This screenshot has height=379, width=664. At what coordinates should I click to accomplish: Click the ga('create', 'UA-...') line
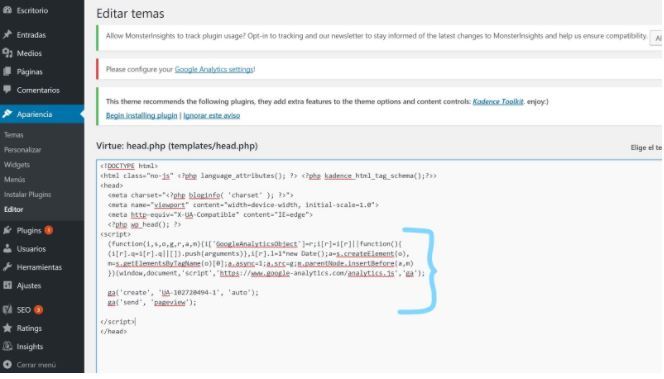183,292
